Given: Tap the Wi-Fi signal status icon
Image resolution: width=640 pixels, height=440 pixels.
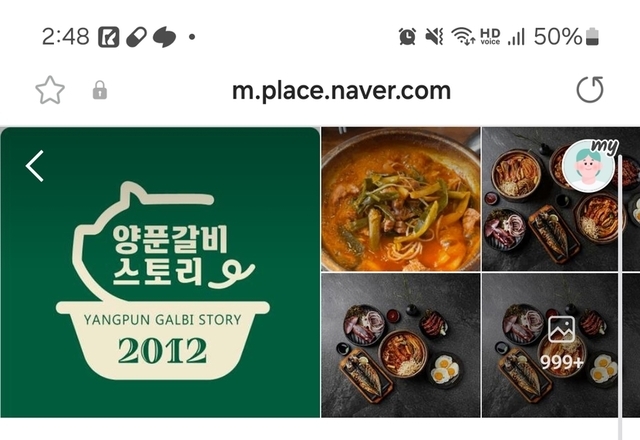Looking at the screenshot, I should coord(463,36).
